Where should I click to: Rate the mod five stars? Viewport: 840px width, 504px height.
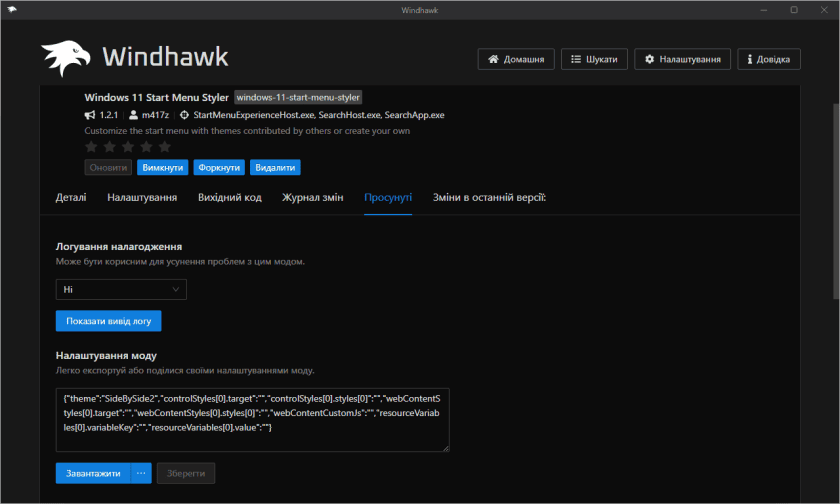tap(165, 147)
